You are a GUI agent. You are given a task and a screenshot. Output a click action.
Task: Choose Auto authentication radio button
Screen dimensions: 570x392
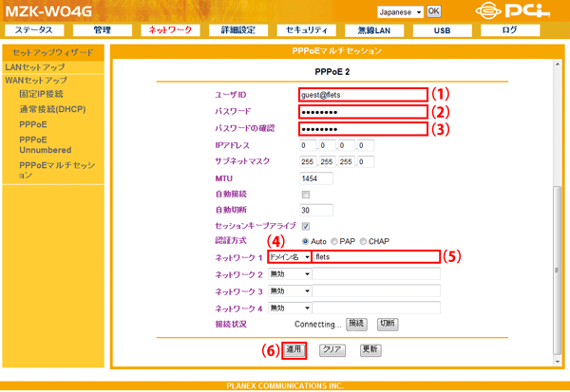tap(305, 241)
